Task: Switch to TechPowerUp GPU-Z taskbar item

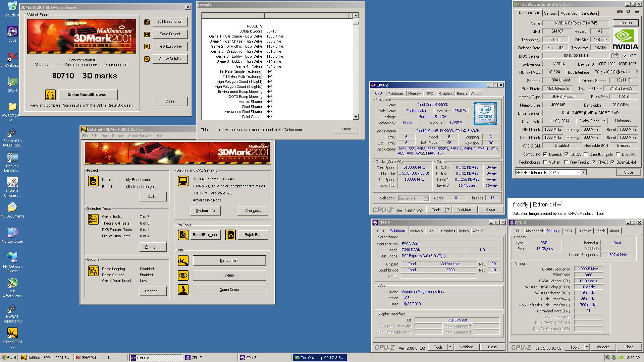Action: pyautogui.click(x=320, y=358)
